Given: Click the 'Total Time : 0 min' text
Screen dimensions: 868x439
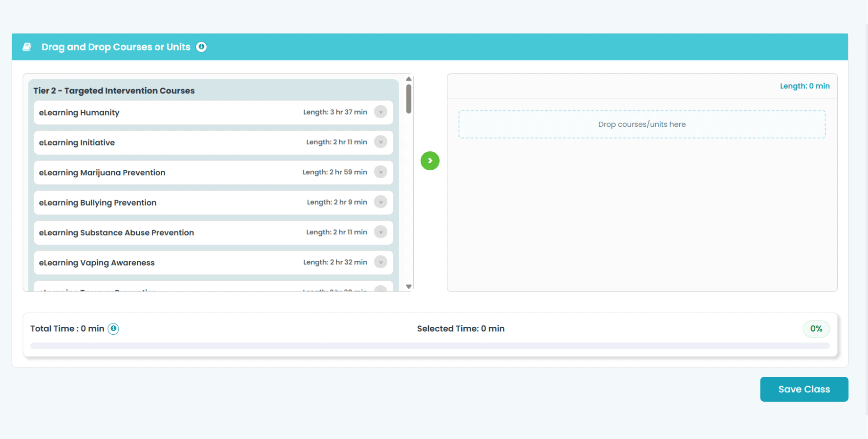Looking at the screenshot, I should pos(67,329).
